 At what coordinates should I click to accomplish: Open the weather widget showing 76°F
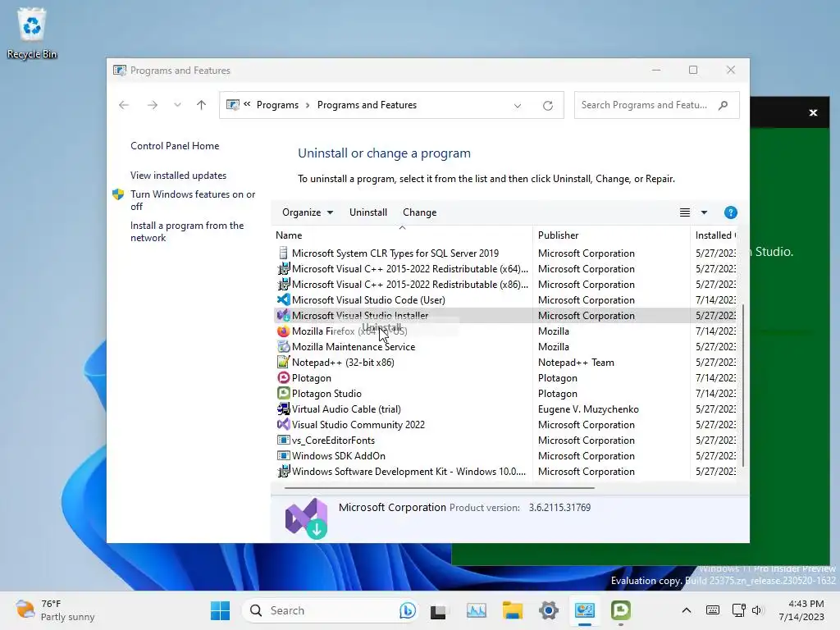click(55, 610)
